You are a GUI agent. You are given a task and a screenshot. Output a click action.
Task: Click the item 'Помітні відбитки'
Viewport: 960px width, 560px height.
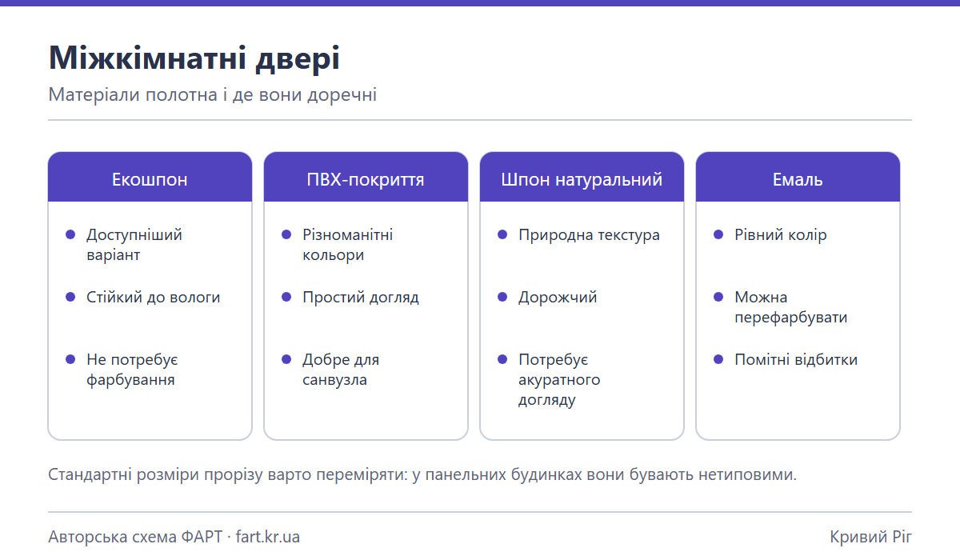pos(796,359)
